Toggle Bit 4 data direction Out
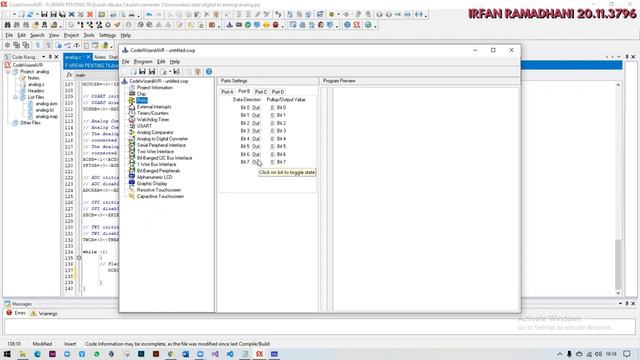Viewport: 640px width, 360px height. [x=256, y=139]
